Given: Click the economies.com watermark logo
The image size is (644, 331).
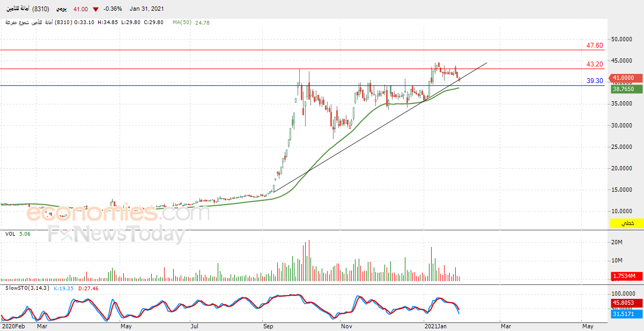Looking at the screenshot, I should 118,214.
